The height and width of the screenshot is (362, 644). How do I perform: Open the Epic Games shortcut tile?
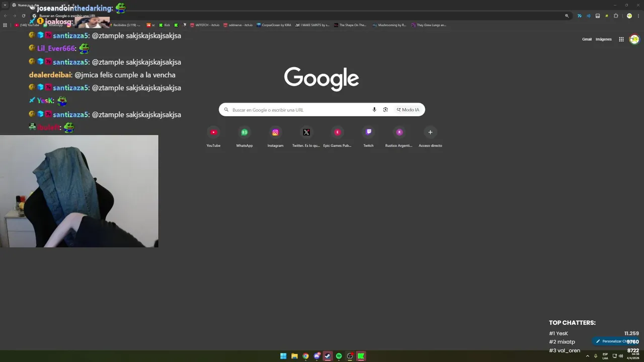tap(338, 137)
